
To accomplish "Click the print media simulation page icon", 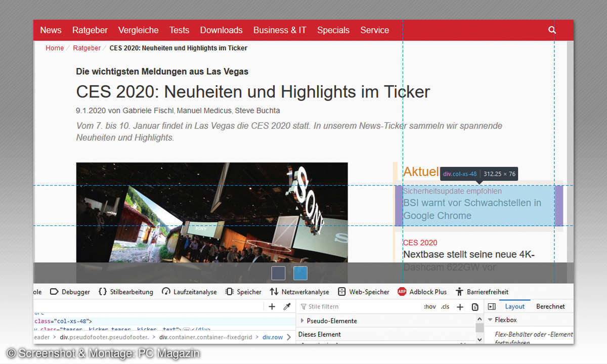I will click(x=475, y=307).
